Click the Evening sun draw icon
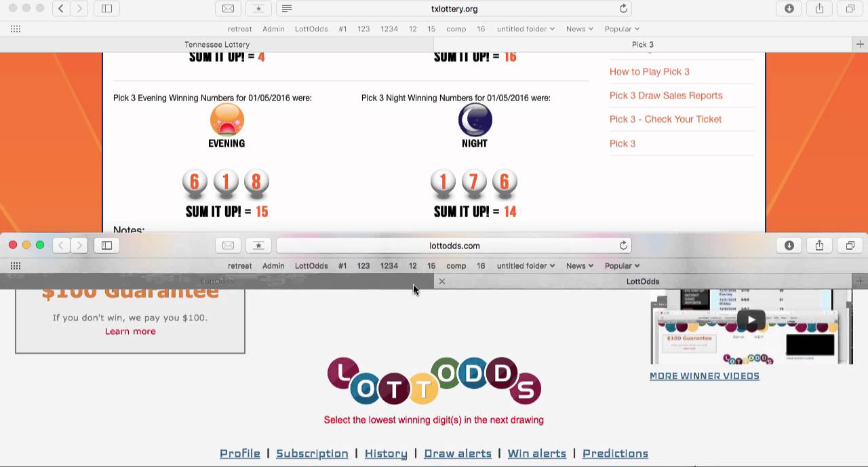The image size is (868, 467). tap(226, 120)
